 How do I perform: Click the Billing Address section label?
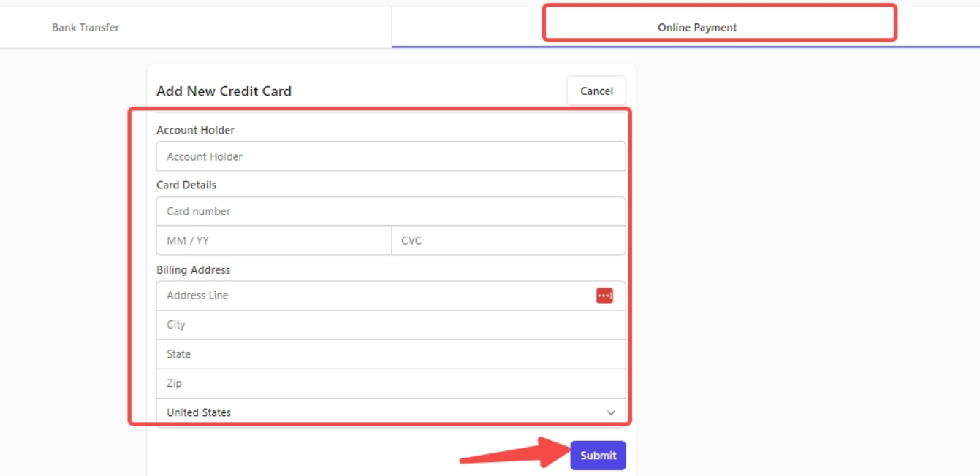pyautogui.click(x=193, y=270)
